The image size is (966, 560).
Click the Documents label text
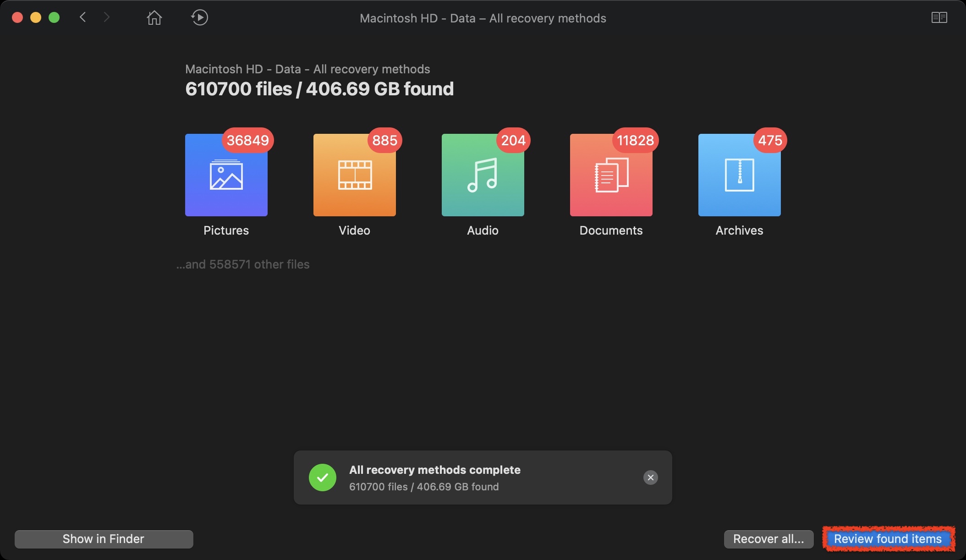(x=611, y=231)
